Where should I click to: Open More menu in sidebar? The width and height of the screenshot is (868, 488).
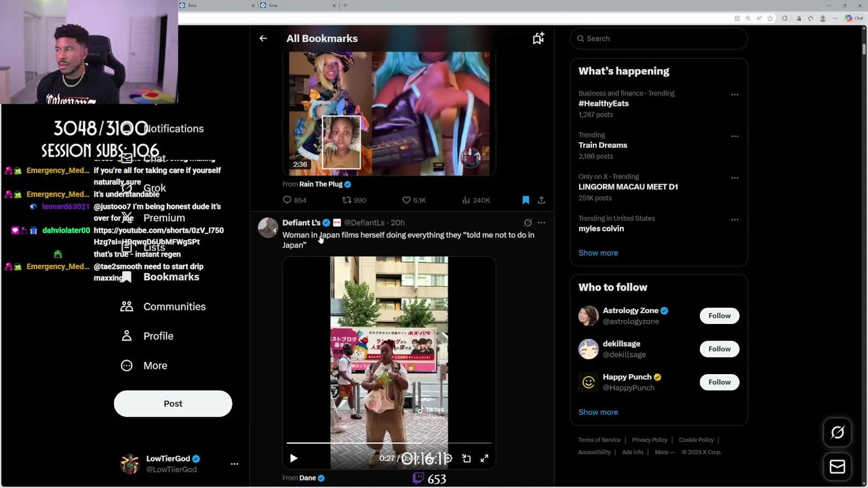(144, 366)
